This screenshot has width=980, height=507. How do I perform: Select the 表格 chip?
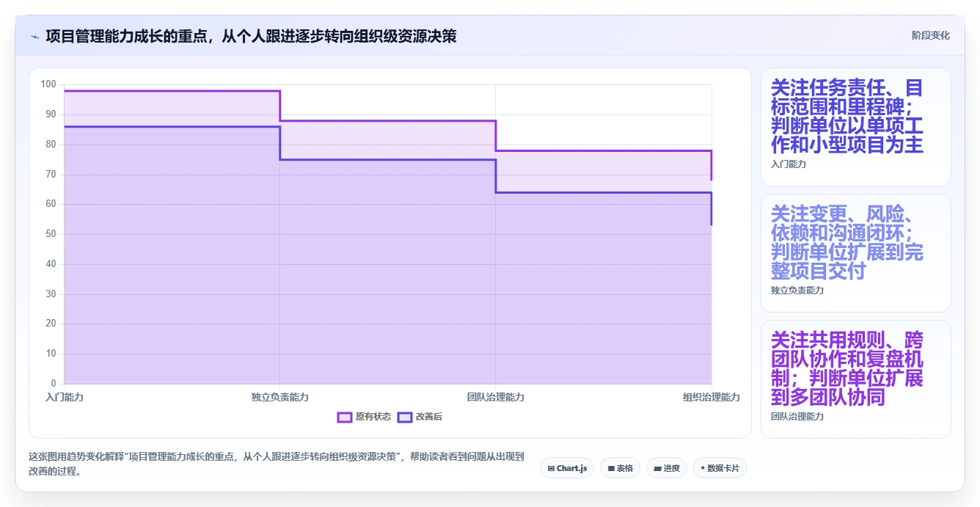tap(621, 468)
